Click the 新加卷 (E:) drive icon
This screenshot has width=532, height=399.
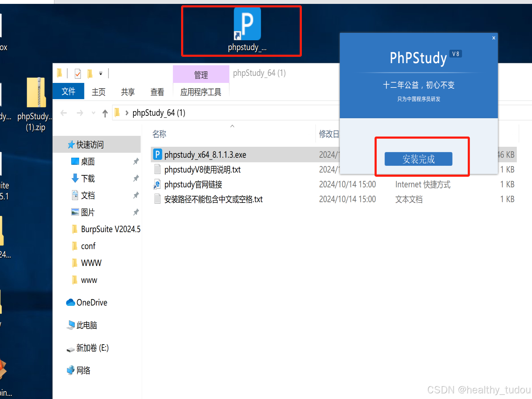[x=71, y=349]
